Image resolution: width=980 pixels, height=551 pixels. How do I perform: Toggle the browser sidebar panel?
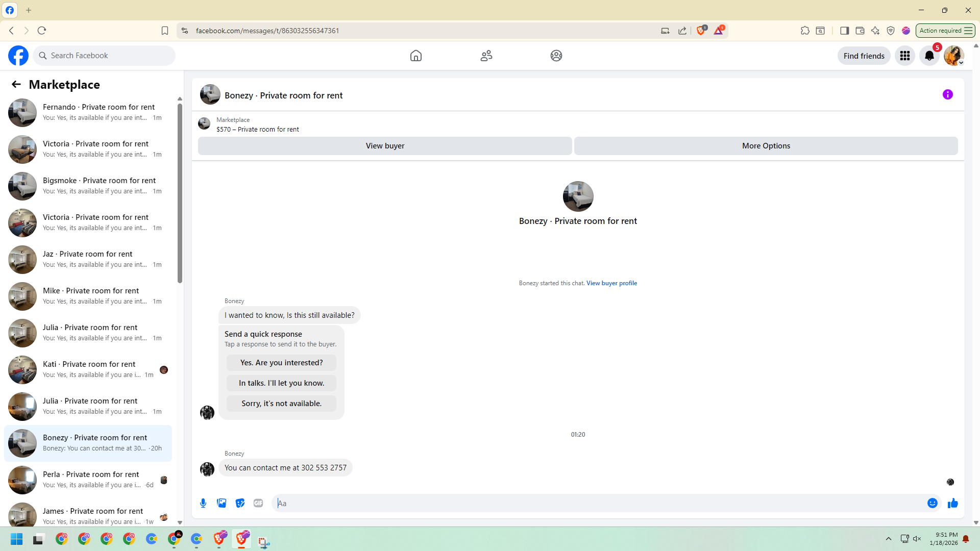[844, 31]
